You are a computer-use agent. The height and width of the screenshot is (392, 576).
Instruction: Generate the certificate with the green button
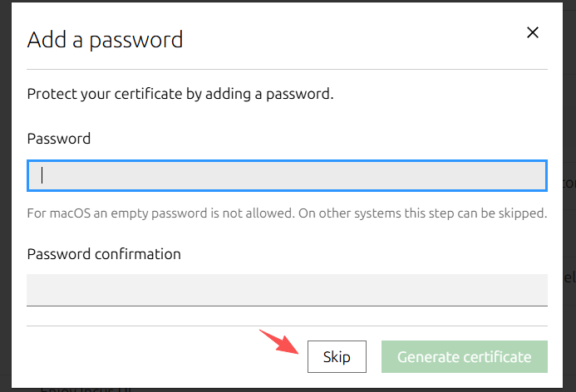point(465,356)
